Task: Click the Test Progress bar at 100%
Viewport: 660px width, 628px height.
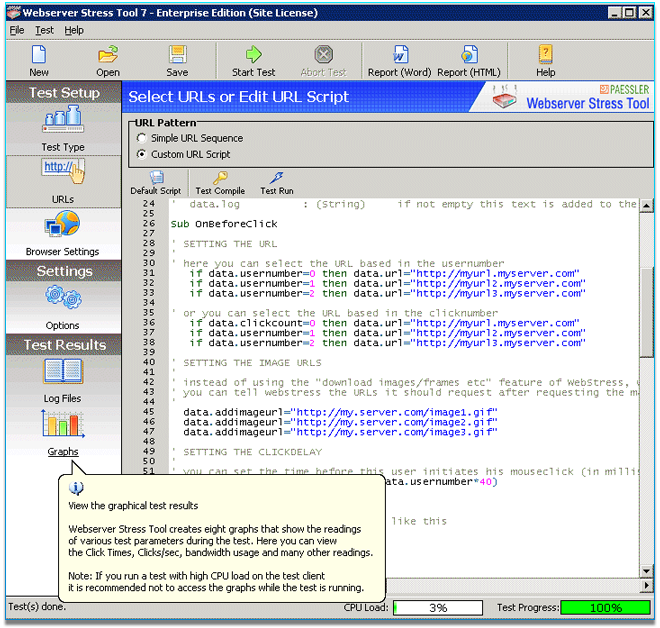Action: [x=605, y=607]
